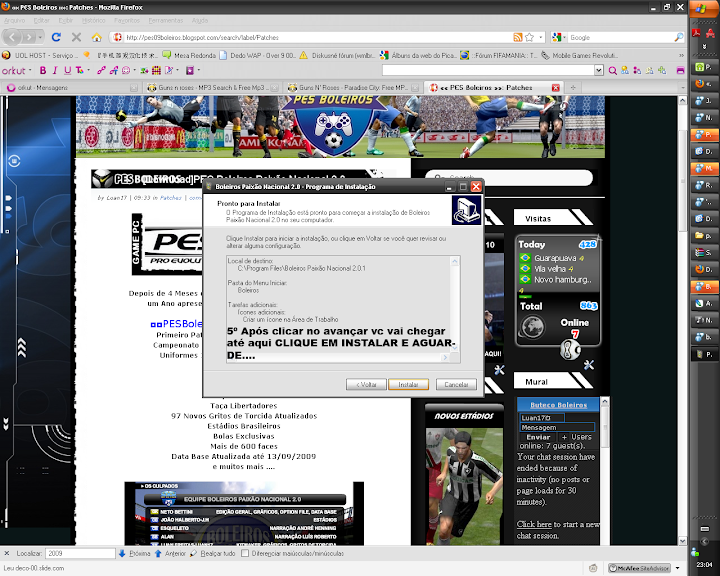Go to the home page icon
Screen dimensions: 720x576
[96, 37]
